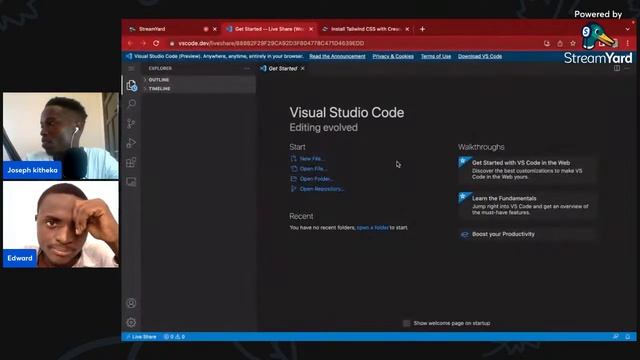This screenshot has width=640, height=360.
Task: Click the Live Share status bar item
Action: pyautogui.click(x=141, y=337)
